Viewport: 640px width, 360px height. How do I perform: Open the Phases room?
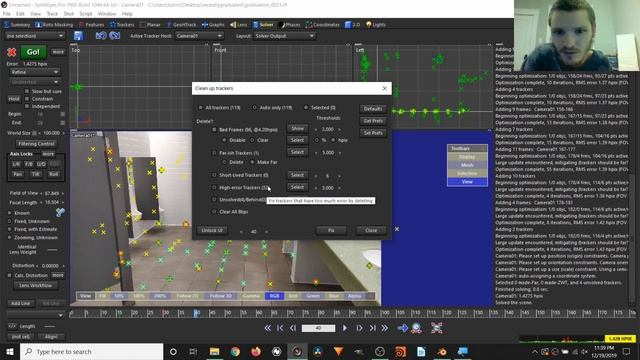pos(289,24)
